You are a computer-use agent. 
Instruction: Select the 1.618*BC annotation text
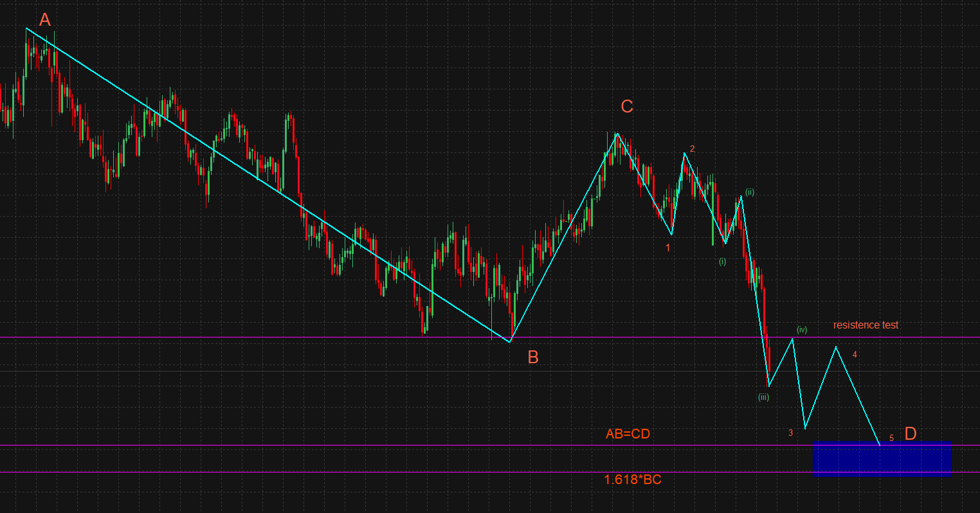(633, 480)
